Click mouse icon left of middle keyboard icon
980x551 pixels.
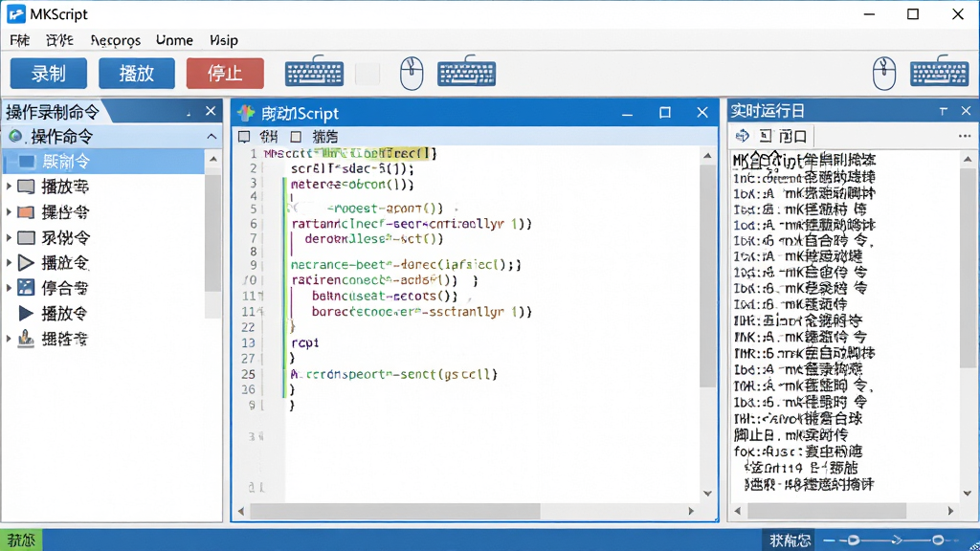(x=412, y=73)
